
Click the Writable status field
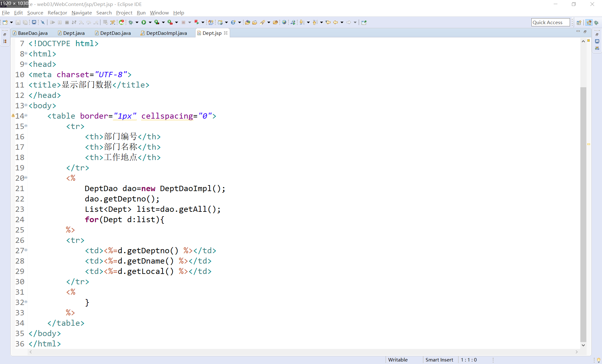pyautogui.click(x=398, y=360)
